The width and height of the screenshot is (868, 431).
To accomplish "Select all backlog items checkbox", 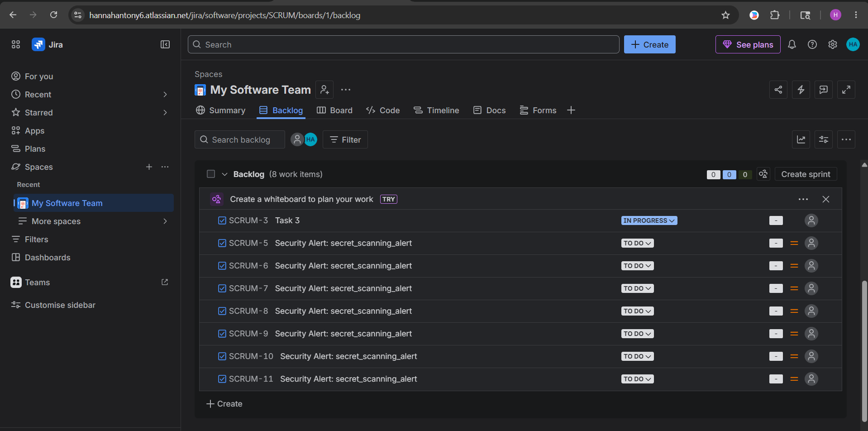I will (x=211, y=174).
